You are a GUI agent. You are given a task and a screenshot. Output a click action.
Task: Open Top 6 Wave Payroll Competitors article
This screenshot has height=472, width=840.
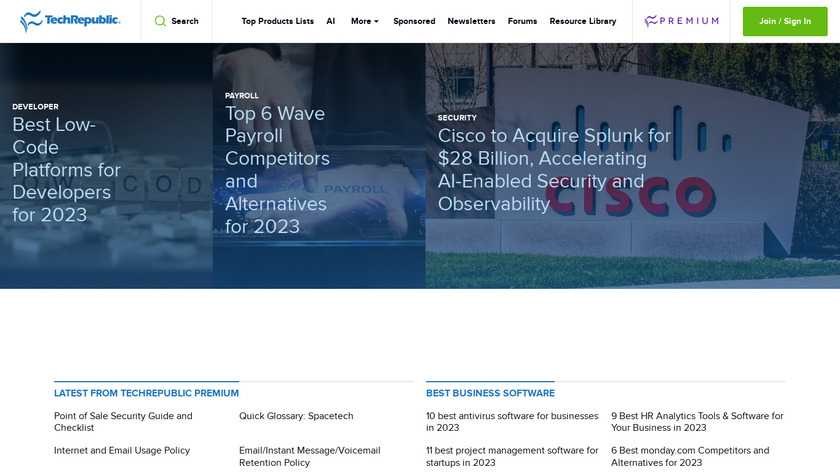pyautogui.click(x=277, y=170)
